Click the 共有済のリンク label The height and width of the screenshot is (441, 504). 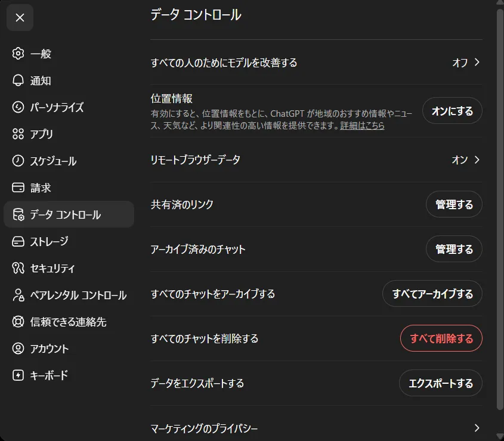click(182, 204)
